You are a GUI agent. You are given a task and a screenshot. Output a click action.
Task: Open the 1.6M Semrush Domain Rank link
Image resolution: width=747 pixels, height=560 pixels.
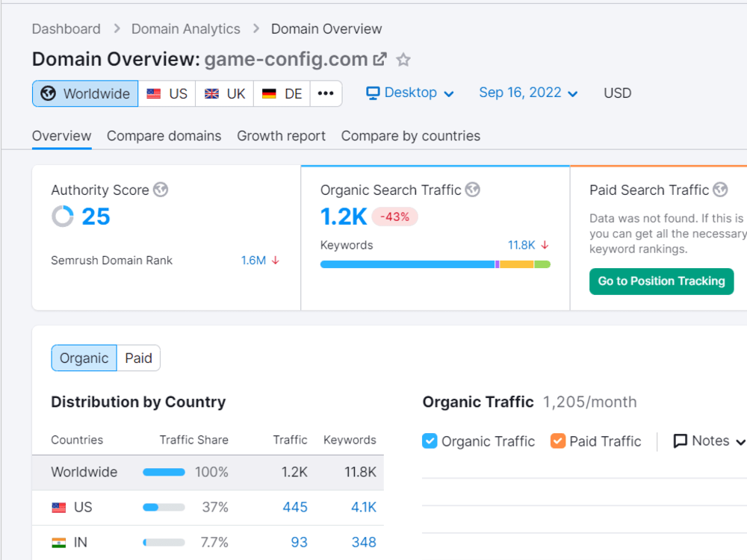coord(253,261)
